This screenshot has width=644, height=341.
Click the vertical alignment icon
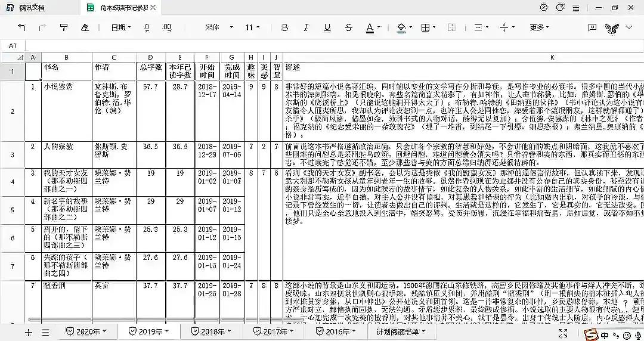(x=504, y=27)
